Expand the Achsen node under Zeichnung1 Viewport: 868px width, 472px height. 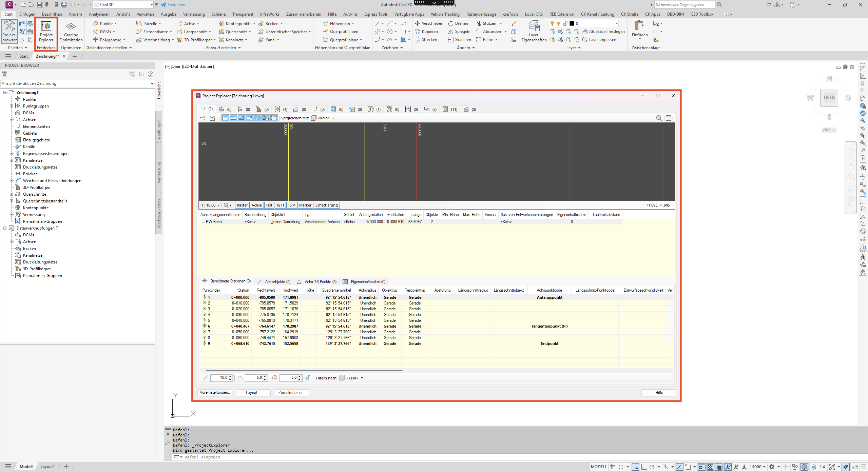12,120
